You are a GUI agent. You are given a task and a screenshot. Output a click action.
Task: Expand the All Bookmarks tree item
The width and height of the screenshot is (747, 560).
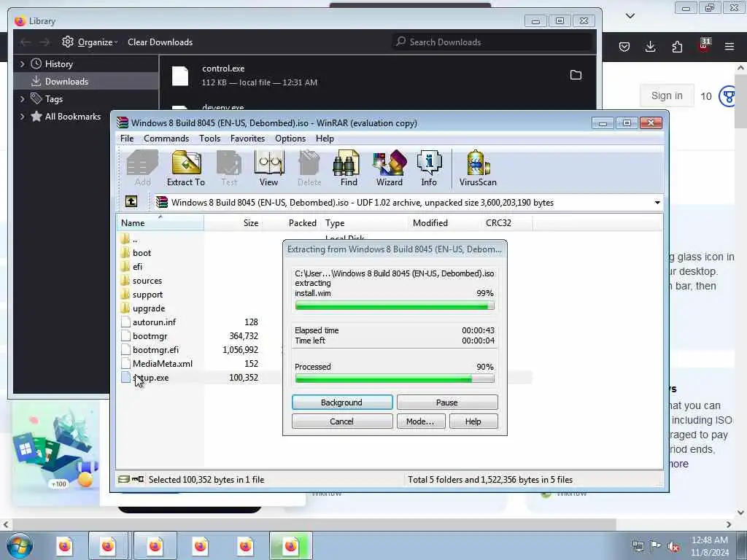[22, 117]
